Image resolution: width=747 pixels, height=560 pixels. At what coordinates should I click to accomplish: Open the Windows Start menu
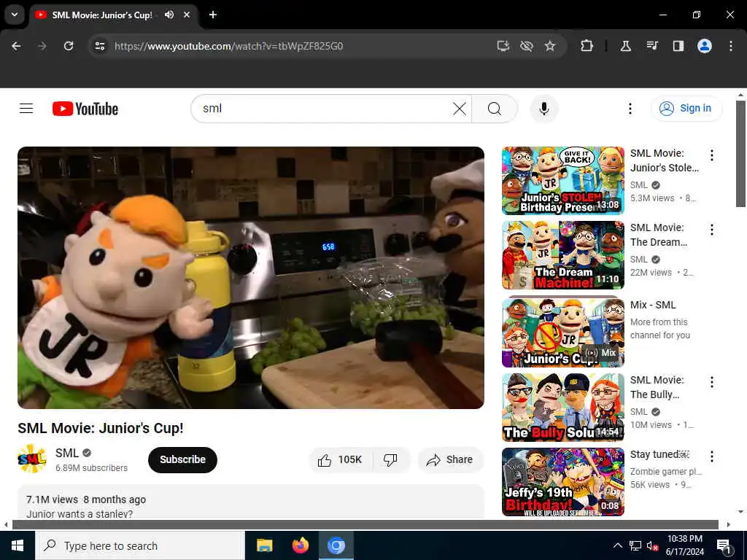pos(18,545)
